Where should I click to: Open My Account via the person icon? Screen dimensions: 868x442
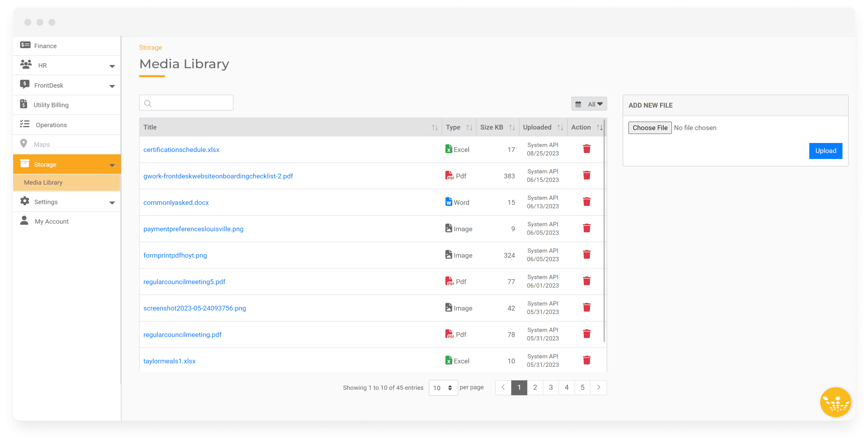[24, 221]
